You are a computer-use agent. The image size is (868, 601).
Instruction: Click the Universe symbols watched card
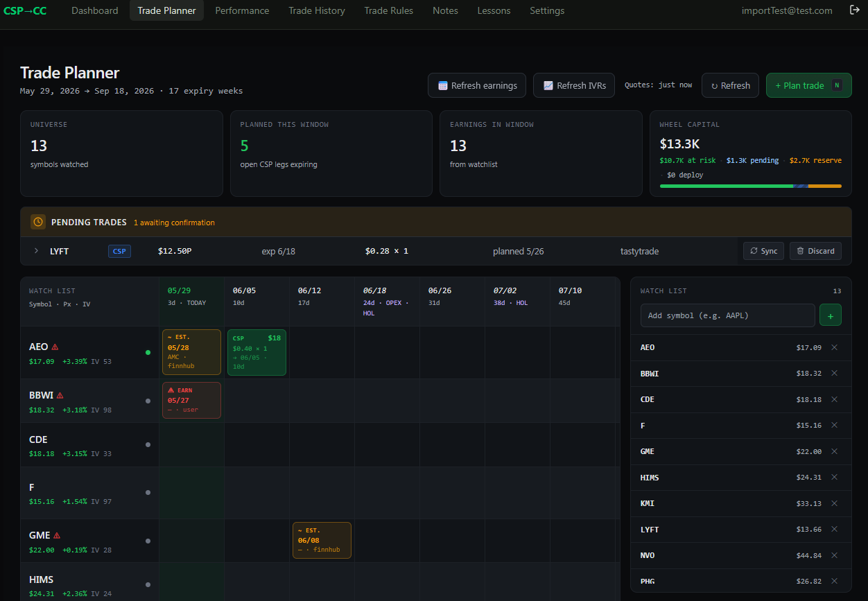(121, 154)
